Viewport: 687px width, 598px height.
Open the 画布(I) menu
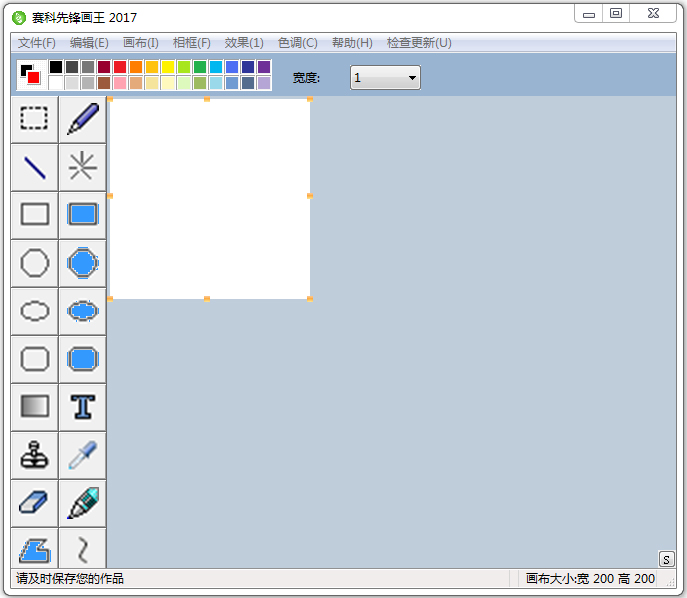(x=141, y=43)
